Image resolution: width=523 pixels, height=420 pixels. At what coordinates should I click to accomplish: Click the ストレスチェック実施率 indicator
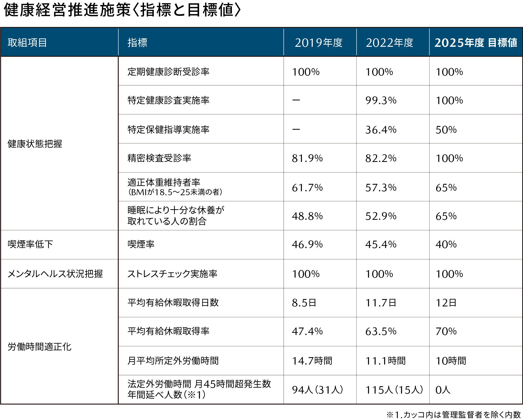tap(172, 274)
